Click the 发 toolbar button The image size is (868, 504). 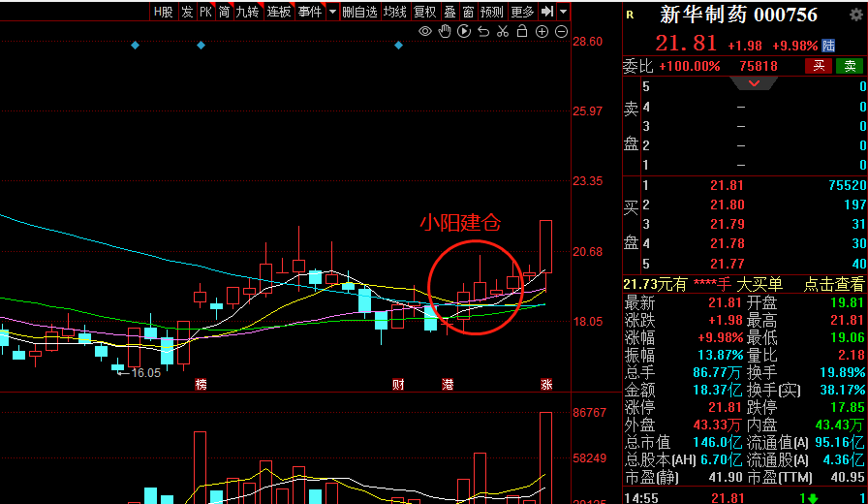(x=188, y=12)
